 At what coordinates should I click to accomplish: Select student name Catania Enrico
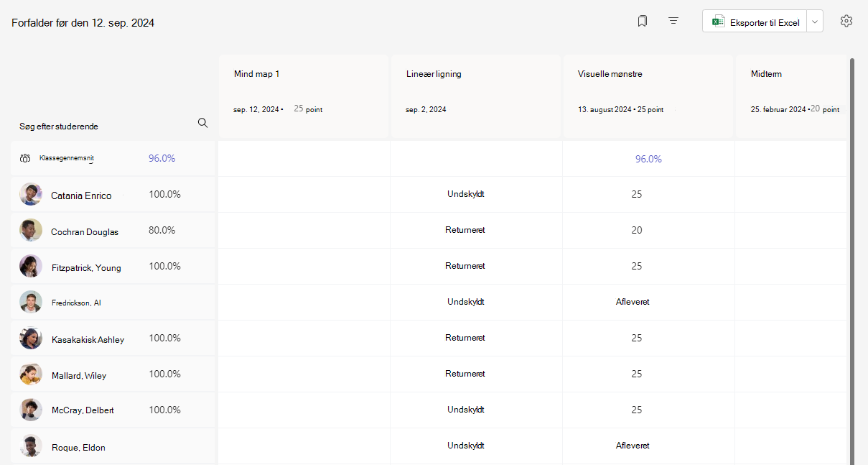(81, 195)
